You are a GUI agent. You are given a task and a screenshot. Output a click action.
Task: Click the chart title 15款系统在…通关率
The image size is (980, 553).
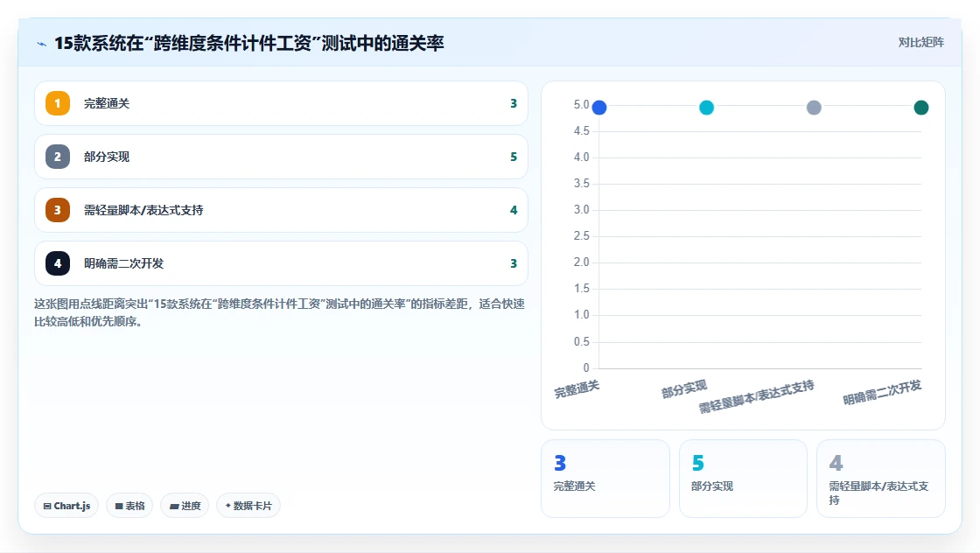[248, 43]
